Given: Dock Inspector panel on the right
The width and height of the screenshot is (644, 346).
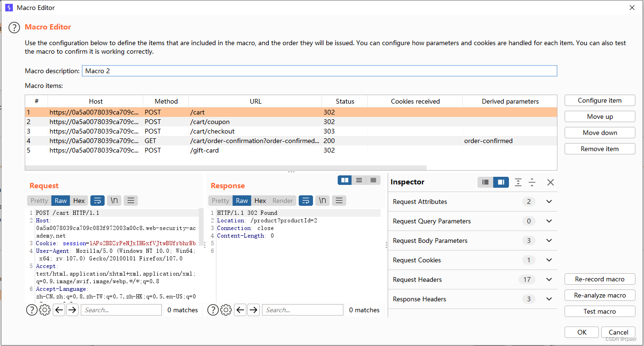Looking at the screenshot, I should click(x=501, y=182).
